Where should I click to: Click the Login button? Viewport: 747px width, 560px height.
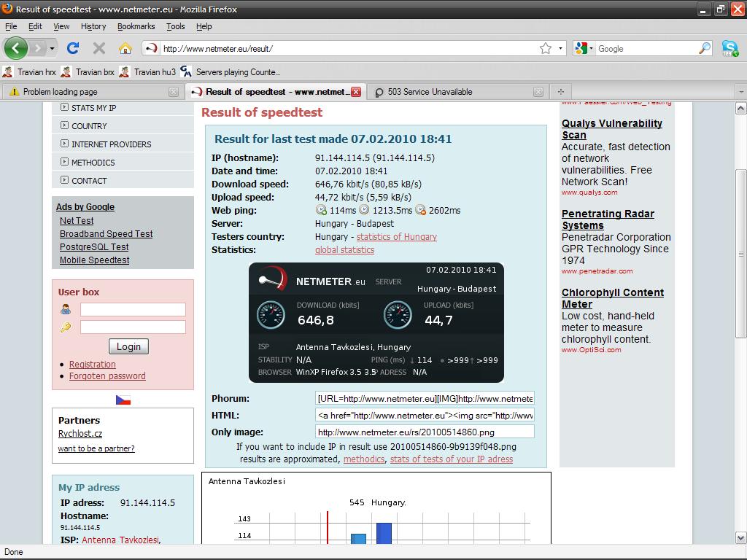tap(128, 346)
